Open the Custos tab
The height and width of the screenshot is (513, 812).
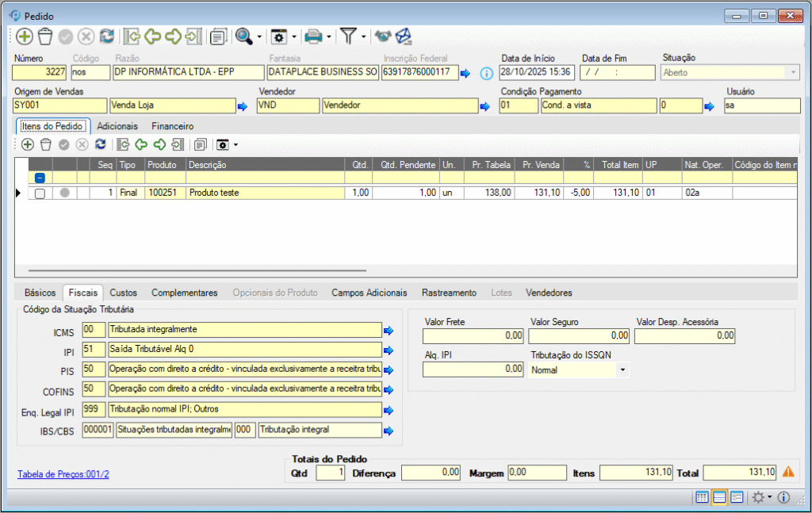pos(123,293)
